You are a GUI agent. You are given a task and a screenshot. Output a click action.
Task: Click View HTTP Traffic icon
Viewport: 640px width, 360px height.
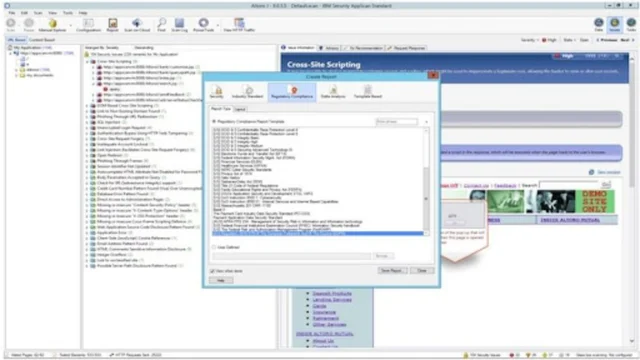[x=239, y=24]
